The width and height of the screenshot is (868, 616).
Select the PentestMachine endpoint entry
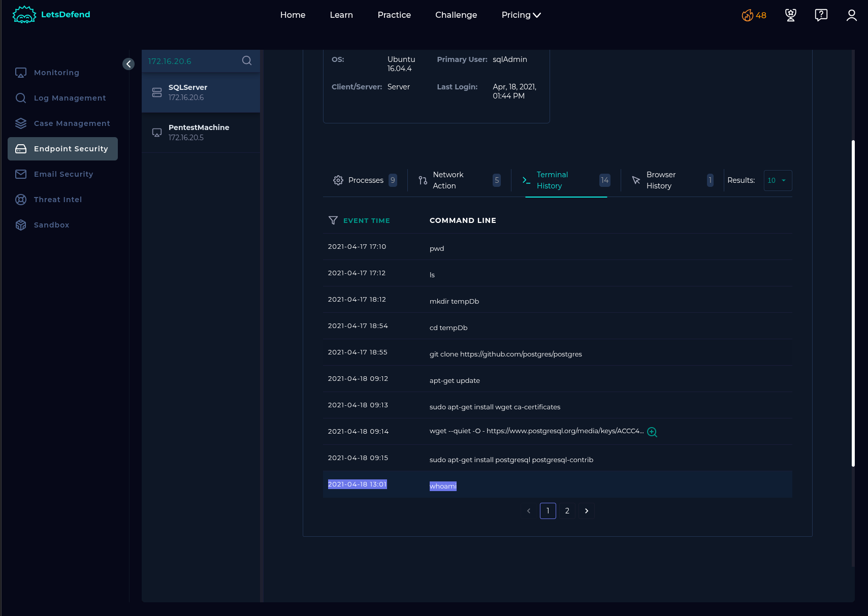201,133
